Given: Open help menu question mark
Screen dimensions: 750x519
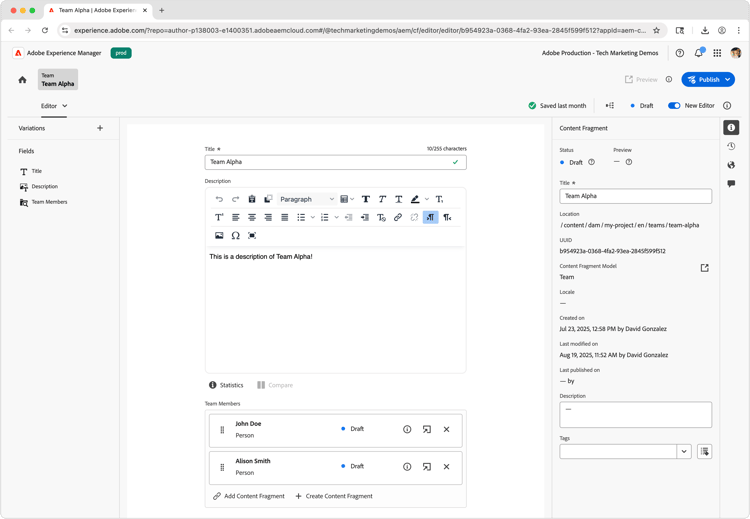Looking at the screenshot, I should tap(680, 53).
